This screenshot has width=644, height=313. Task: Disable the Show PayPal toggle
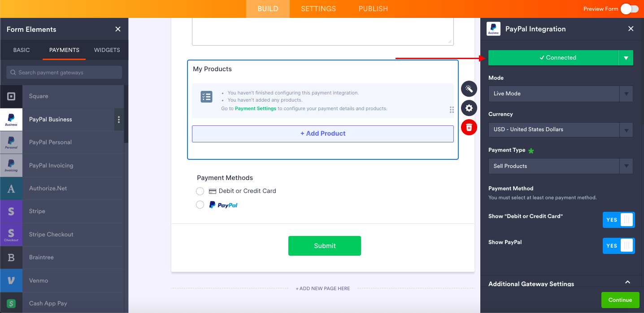(x=618, y=246)
